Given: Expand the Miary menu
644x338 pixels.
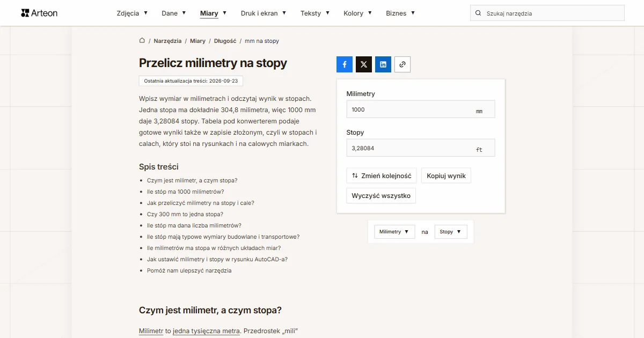Looking at the screenshot, I should 213,13.
